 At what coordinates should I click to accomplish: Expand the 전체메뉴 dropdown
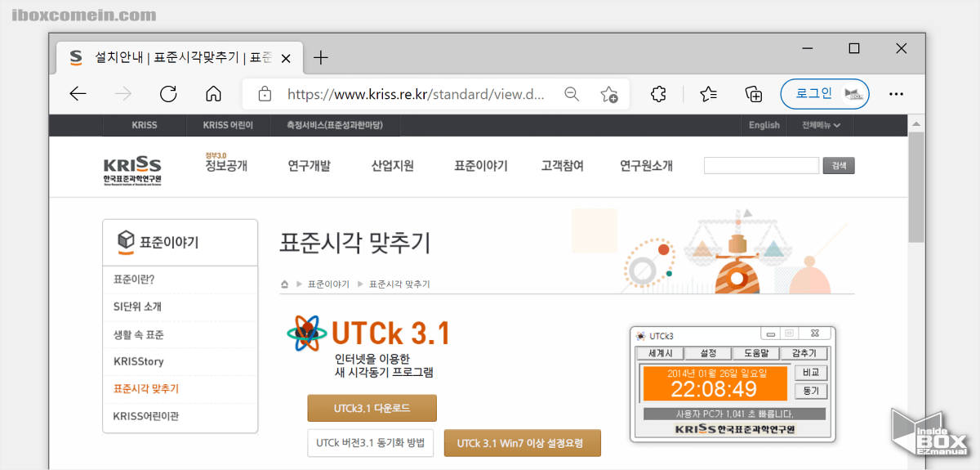tap(822, 125)
